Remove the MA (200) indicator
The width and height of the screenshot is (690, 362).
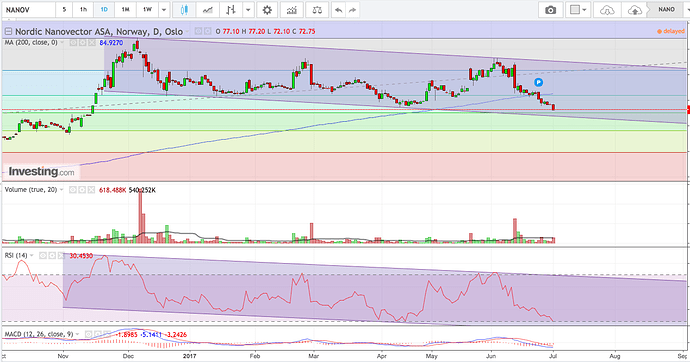(x=92, y=43)
